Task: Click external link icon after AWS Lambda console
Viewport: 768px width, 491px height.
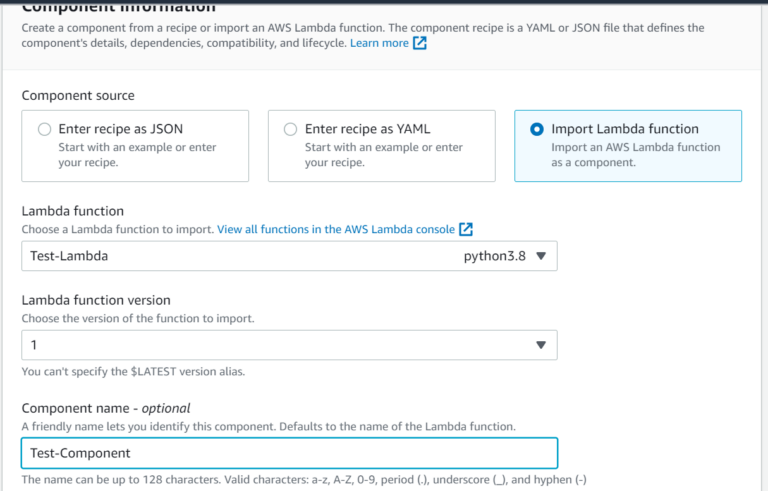Action: (466, 230)
